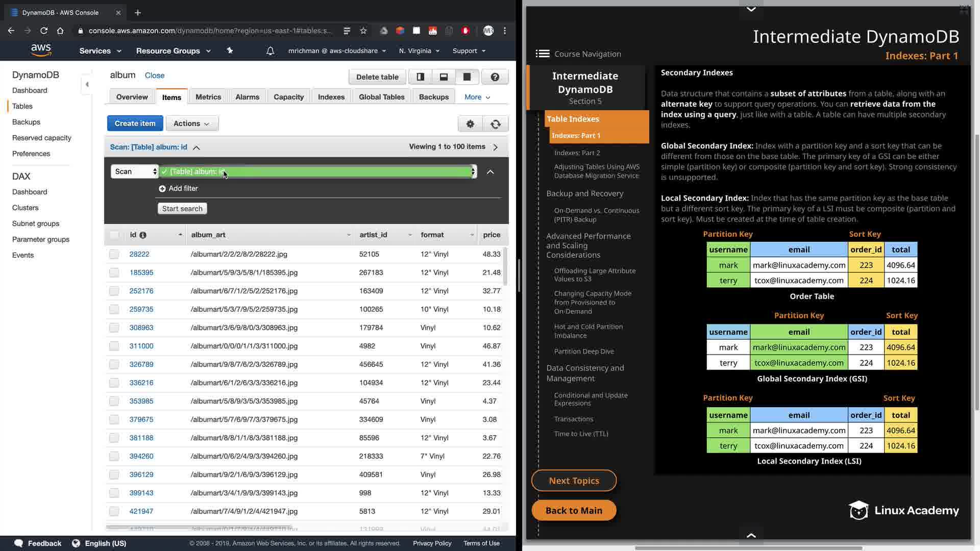Open the Scan type dropdown
Screen dimensions: 980x551
pos(134,172)
